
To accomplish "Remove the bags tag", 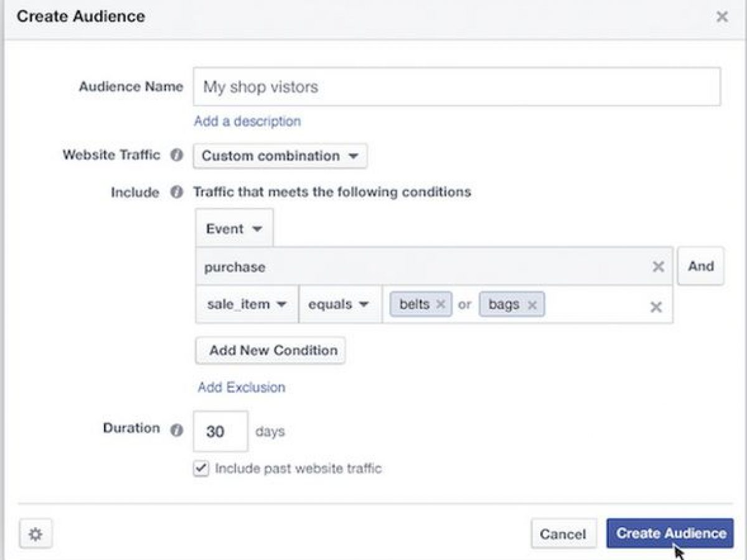I will click(x=532, y=304).
